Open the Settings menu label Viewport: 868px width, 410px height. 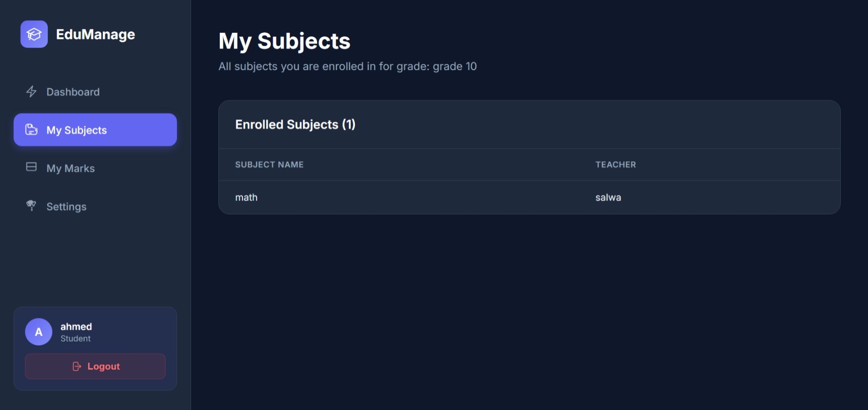67,207
